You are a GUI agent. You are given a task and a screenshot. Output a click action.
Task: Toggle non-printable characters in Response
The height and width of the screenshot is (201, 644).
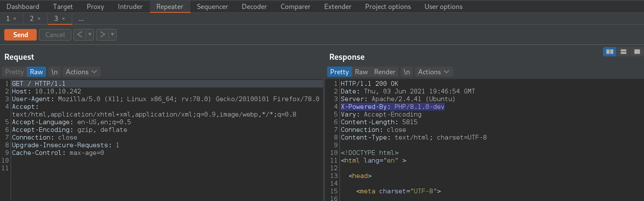(x=407, y=72)
